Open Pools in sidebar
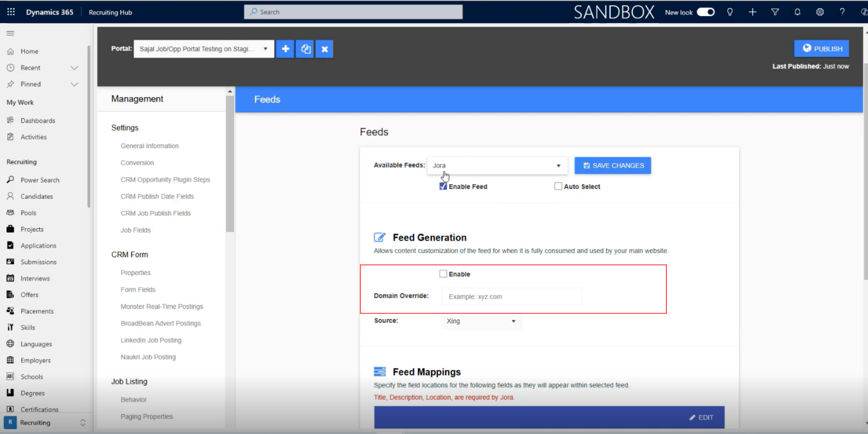Screen dimensions: 868x434 click(28, 213)
